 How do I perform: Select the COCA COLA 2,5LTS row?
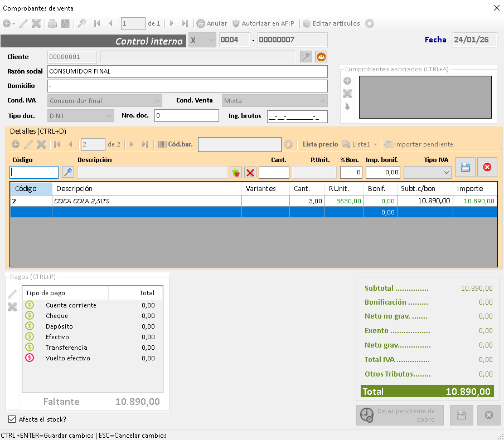coord(145,201)
